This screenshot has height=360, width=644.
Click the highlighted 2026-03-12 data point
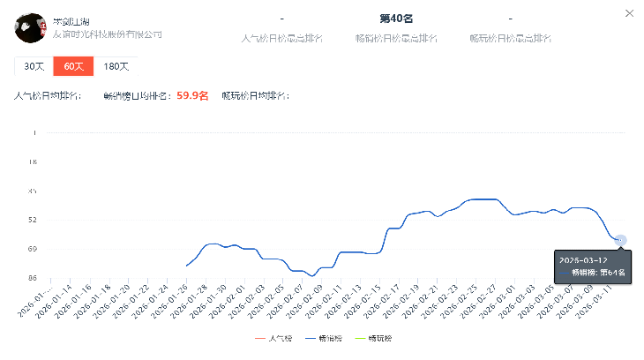pos(620,240)
